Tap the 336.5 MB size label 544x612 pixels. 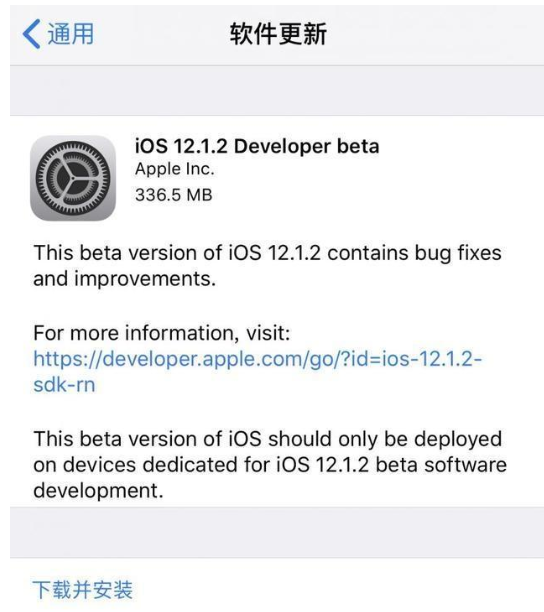(x=174, y=195)
